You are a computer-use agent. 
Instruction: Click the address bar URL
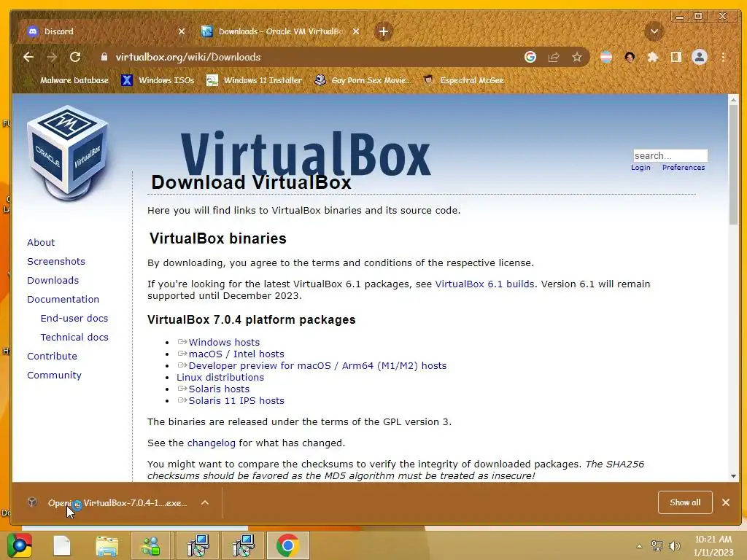click(x=188, y=57)
